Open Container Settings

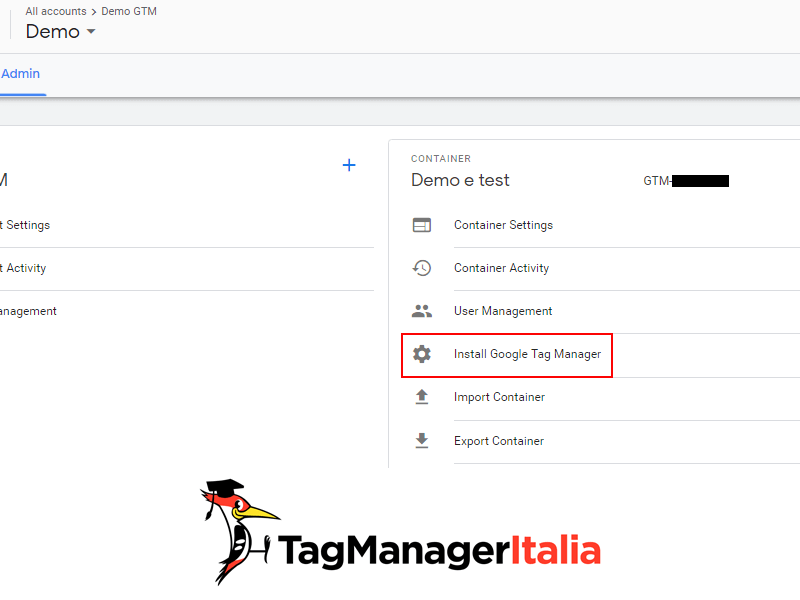[504, 225]
